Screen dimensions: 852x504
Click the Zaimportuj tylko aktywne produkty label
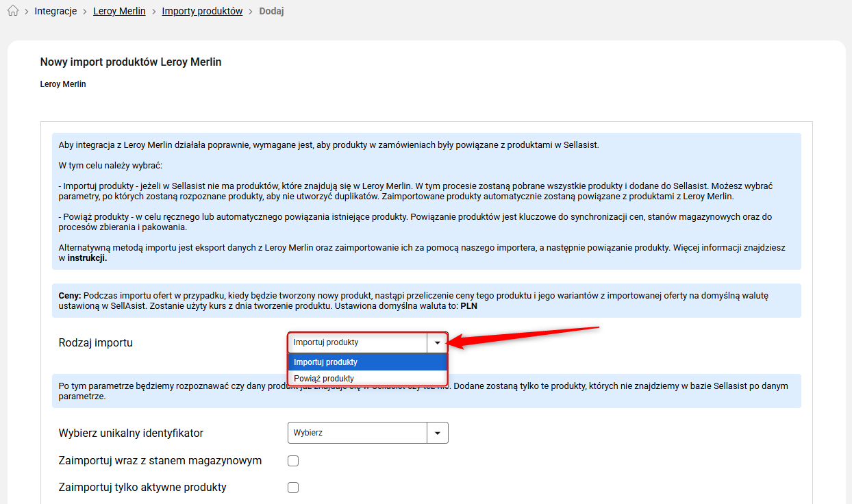(x=142, y=488)
